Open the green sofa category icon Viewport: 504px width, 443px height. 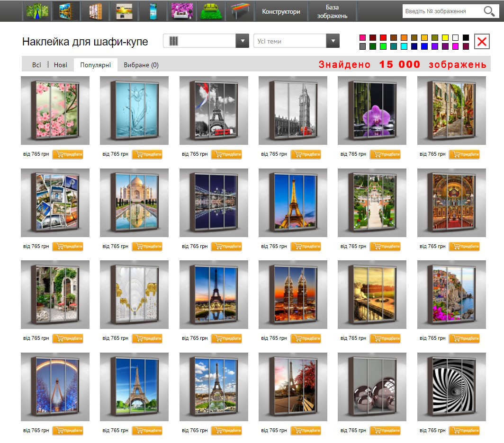(x=211, y=11)
